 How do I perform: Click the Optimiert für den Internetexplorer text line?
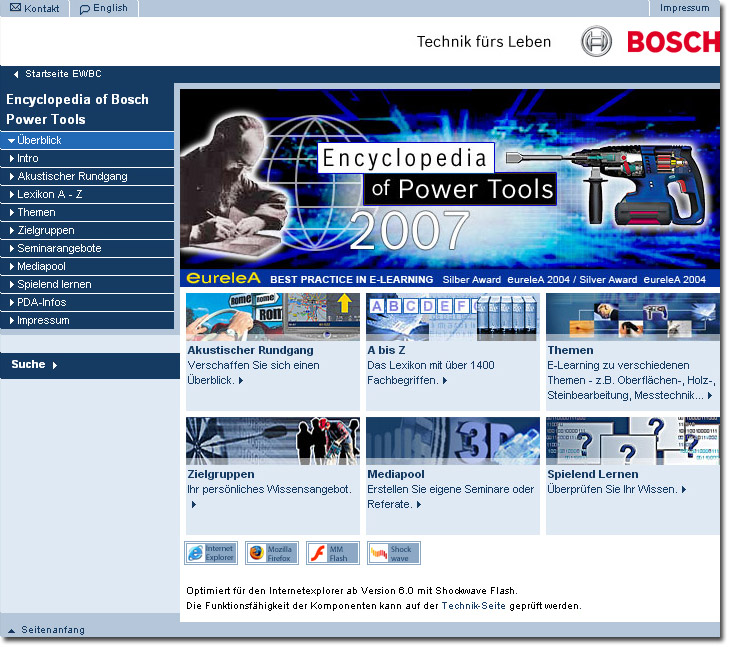pos(352,591)
